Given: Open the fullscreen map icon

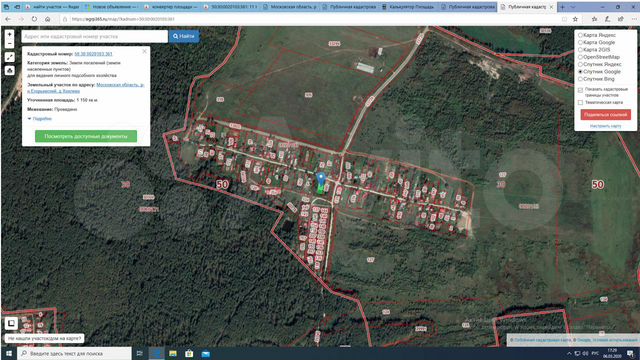Looking at the screenshot, I should click(9, 57).
